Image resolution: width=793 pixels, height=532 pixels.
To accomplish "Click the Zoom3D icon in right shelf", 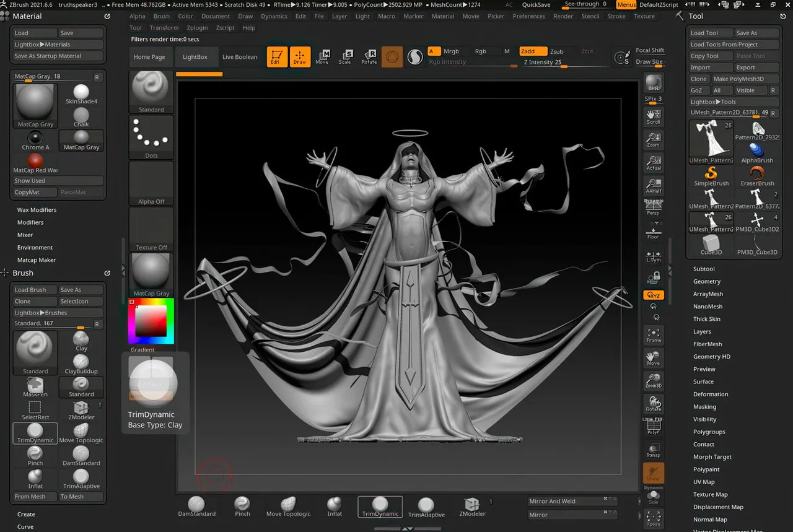I will pos(654,380).
